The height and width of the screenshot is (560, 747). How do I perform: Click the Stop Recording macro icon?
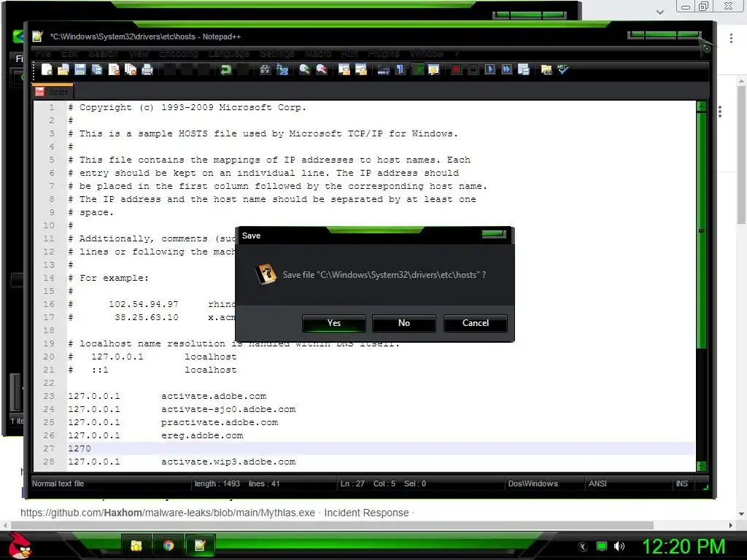click(473, 69)
